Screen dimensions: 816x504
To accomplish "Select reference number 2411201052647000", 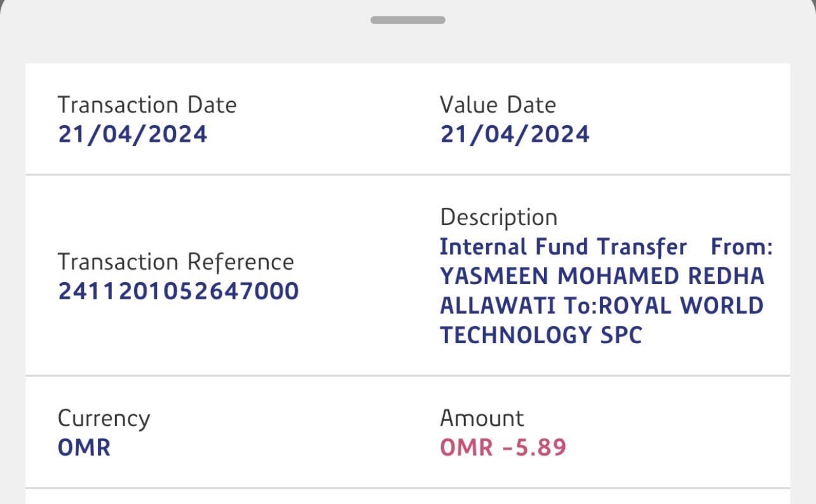I will click(178, 291).
